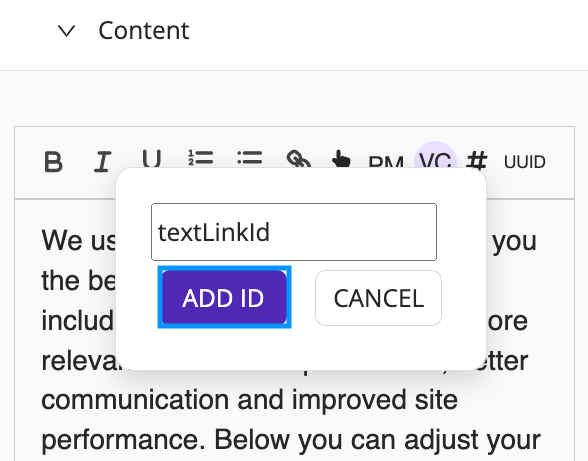Select the pointing hand icon in toolbar
The image size is (588, 461).
(342, 159)
